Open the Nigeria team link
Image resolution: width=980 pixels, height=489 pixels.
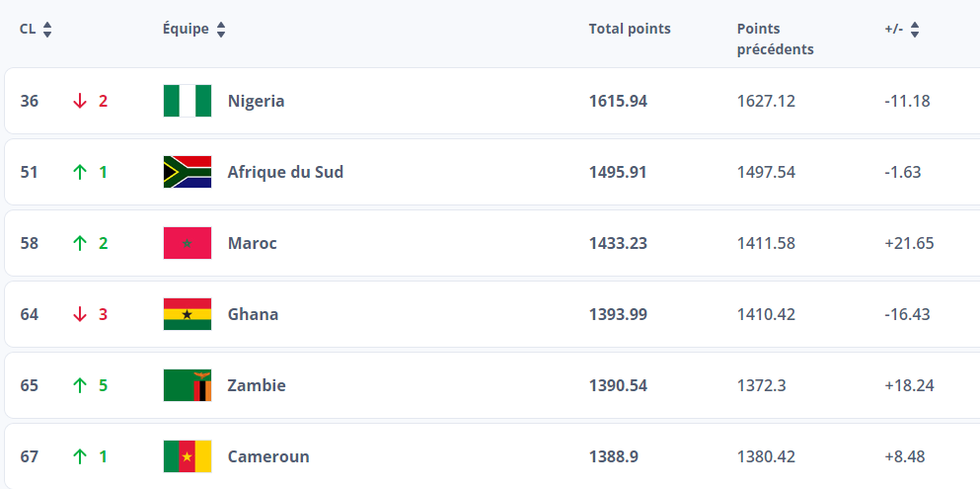click(256, 101)
